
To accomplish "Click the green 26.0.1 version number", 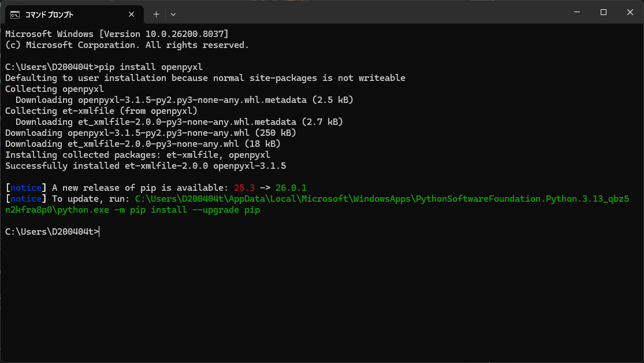I will click(291, 188).
